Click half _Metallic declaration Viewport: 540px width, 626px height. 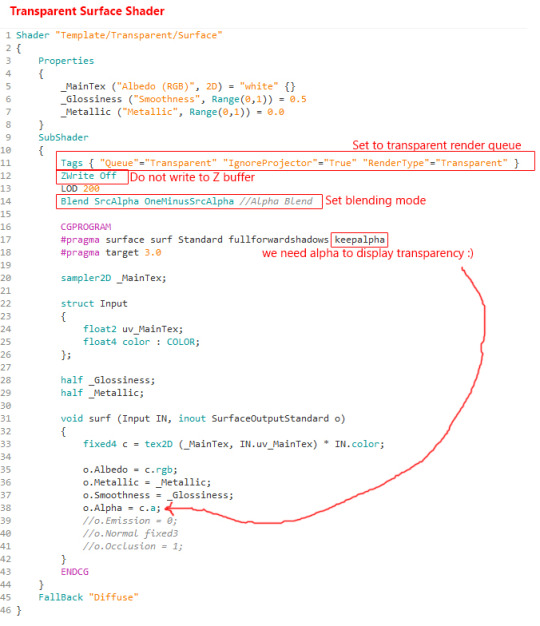[x=102, y=393]
